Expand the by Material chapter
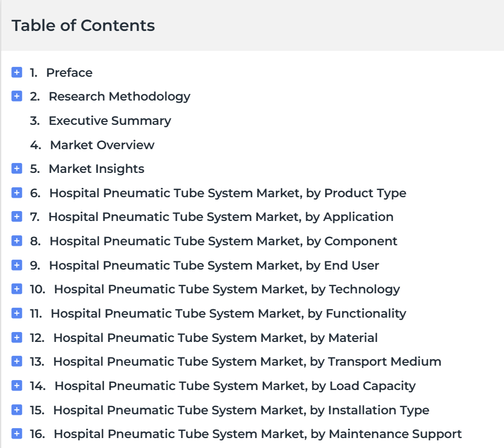The image size is (504, 448). pos(17,338)
